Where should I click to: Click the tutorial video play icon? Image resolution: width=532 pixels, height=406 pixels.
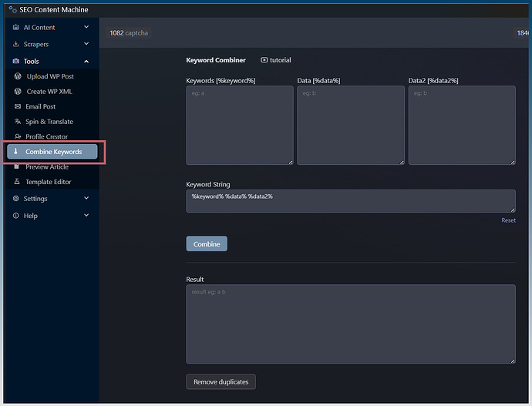(264, 60)
